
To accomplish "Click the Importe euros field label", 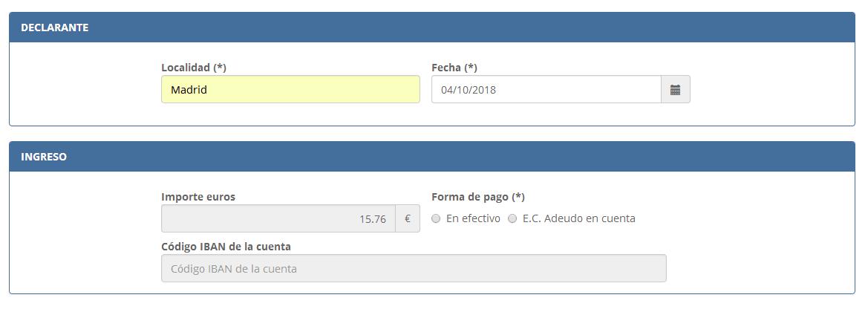I will point(198,197).
